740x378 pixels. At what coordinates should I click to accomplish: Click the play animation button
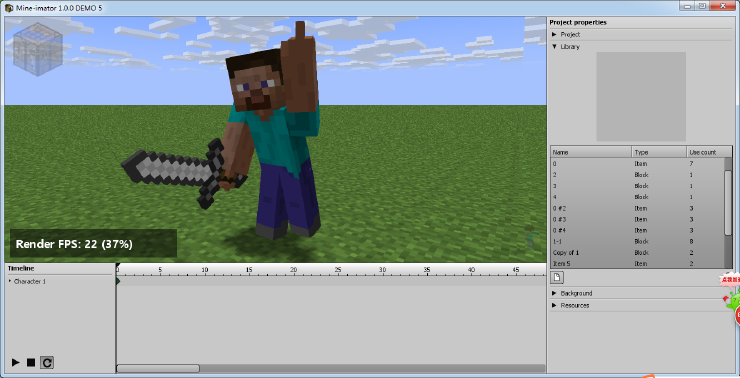click(x=16, y=362)
